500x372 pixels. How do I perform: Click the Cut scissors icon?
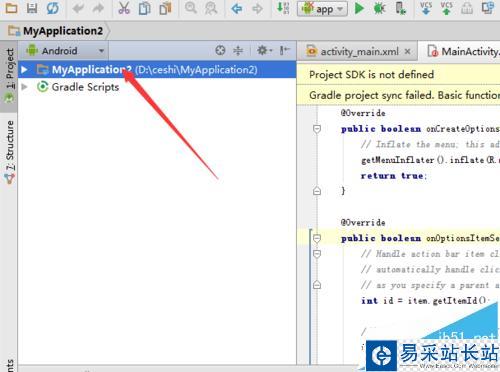(124, 8)
